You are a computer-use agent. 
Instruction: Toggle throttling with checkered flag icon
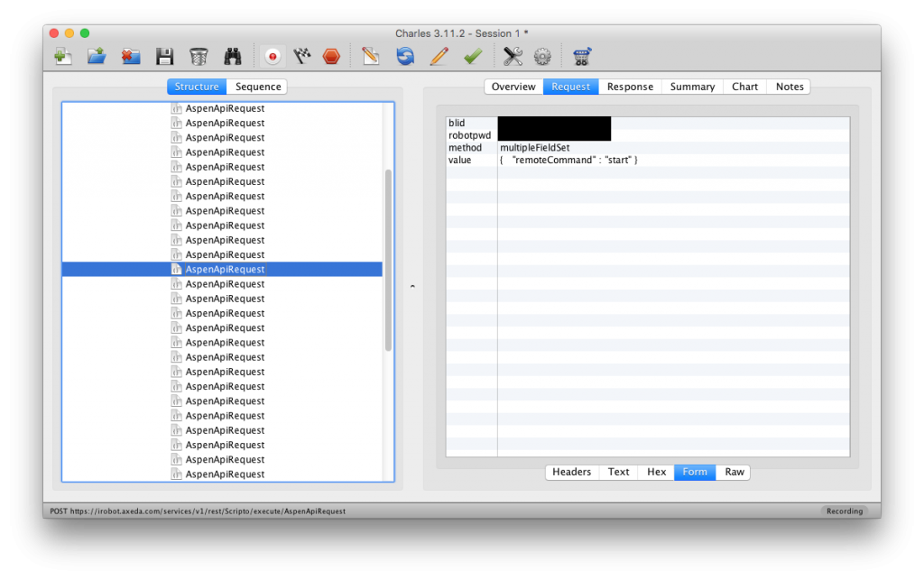302,57
